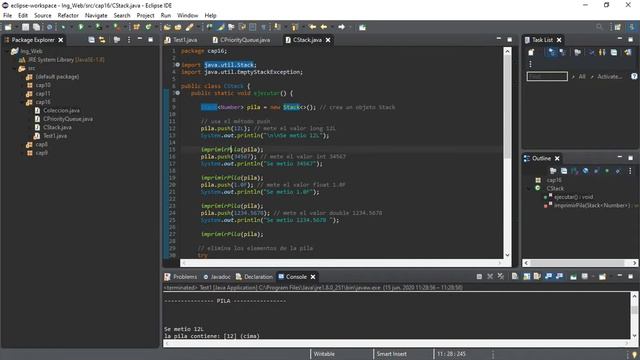Image resolution: width=640 pixels, height=360 pixels.
Task: Click the All filter link in Task List
Action: [x=582, y=76]
